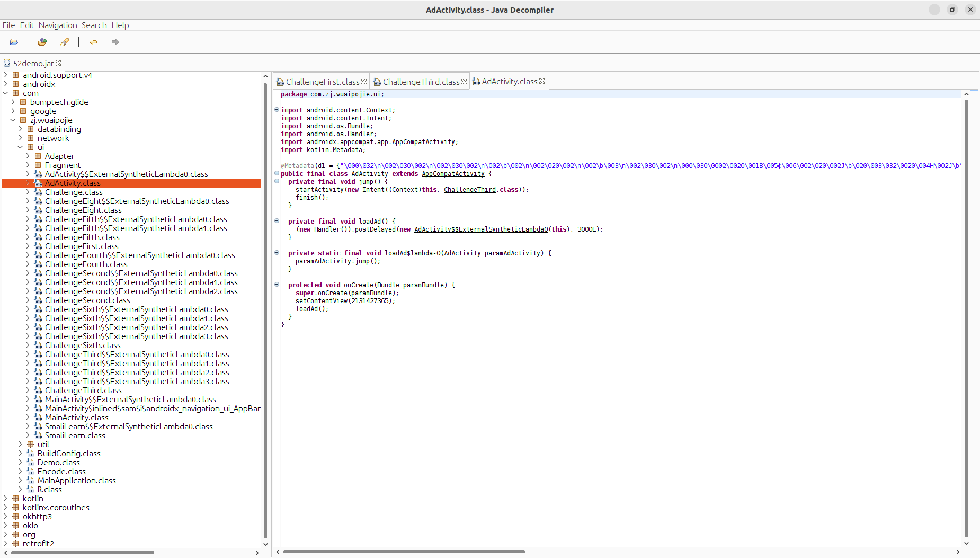Expand the databinding package
The image size is (980, 558).
click(21, 129)
